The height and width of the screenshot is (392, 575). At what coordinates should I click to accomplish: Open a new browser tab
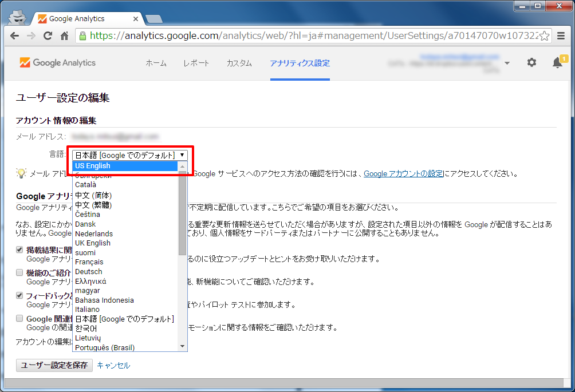153,19
